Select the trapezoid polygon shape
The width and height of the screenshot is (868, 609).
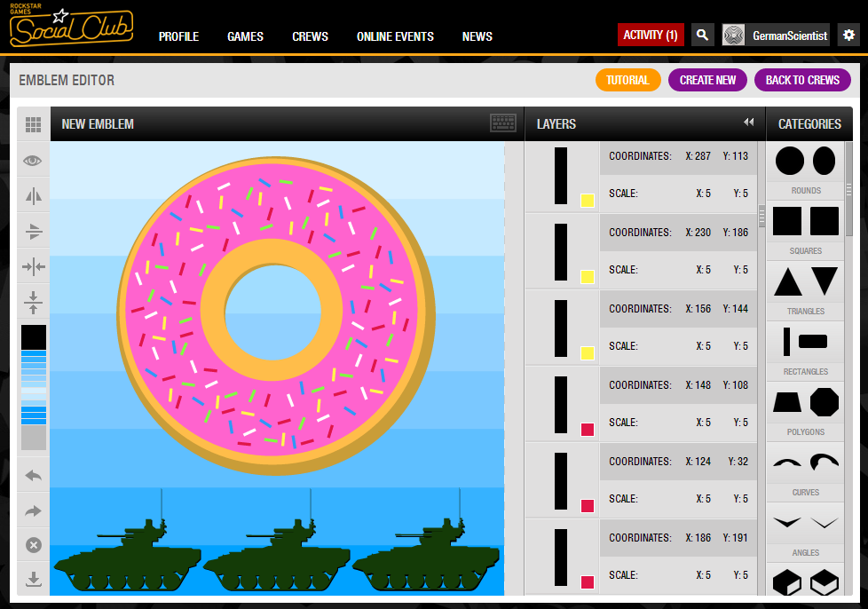[x=787, y=402]
